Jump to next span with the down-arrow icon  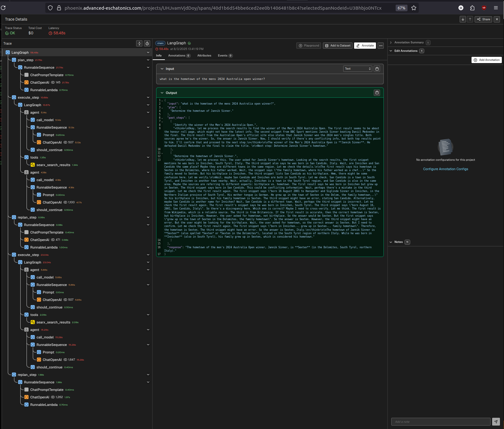(462, 19)
